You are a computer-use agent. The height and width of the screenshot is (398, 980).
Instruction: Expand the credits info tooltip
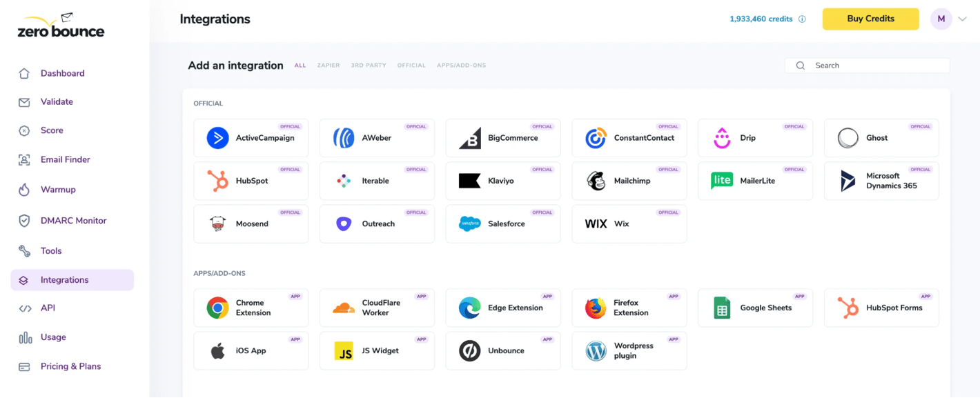tap(802, 19)
